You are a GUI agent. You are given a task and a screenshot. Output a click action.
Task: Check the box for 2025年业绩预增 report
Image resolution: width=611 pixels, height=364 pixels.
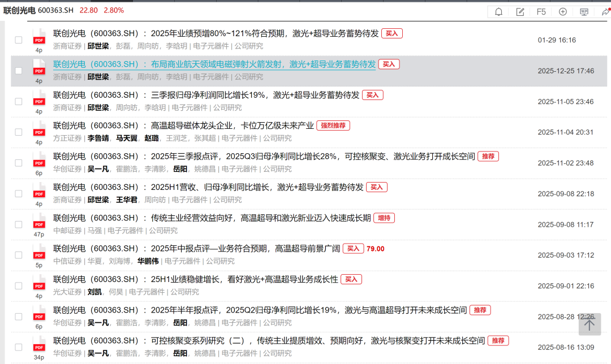click(18, 40)
